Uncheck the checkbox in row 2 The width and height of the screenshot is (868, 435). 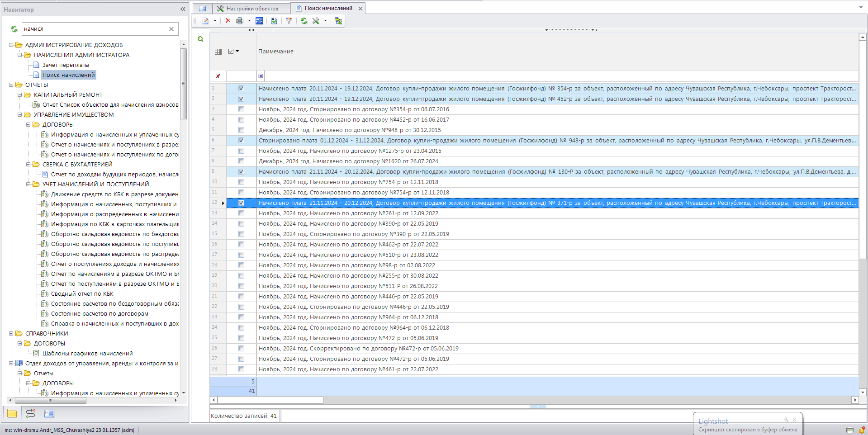241,99
